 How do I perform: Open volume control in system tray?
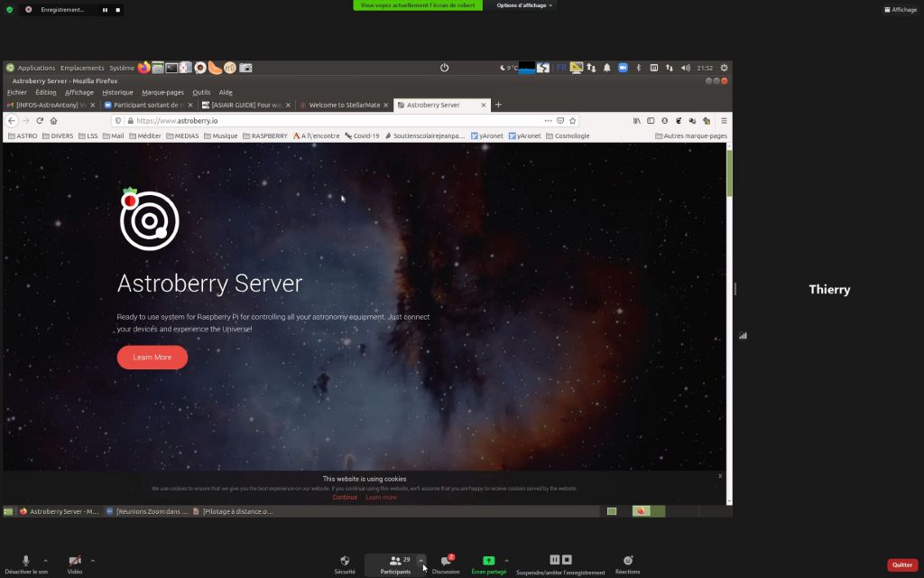point(686,68)
